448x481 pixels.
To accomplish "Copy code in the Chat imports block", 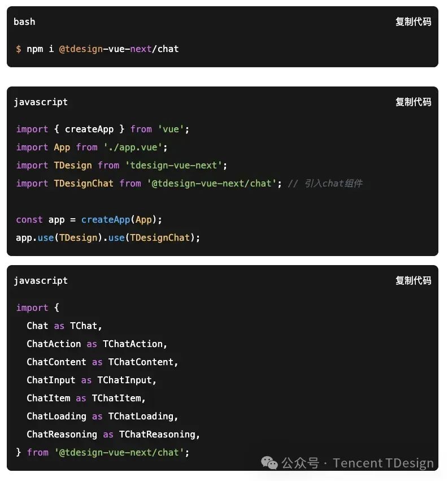I will tap(413, 281).
